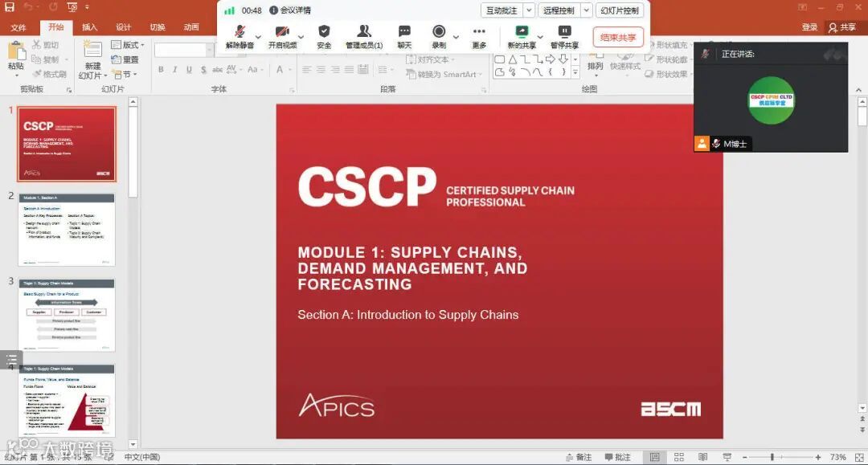Expand the shapes gallery more arrow
Image resolution: width=868 pixels, height=465 pixels.
pos(575,72)
